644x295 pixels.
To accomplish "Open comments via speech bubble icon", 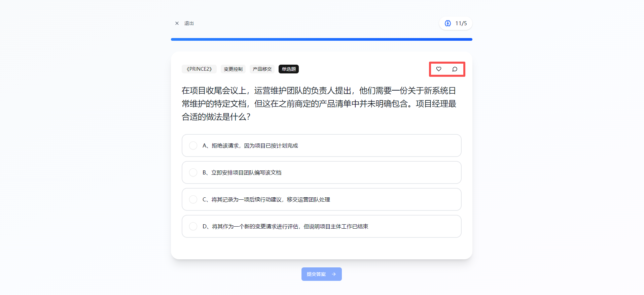I will 455,69.
